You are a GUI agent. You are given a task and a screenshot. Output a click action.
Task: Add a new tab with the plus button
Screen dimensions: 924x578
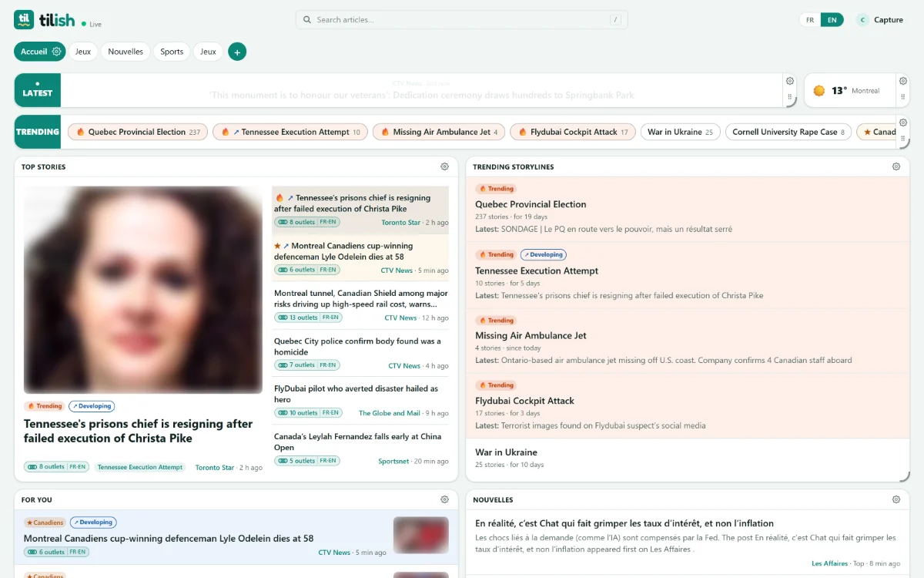[237, 52]
